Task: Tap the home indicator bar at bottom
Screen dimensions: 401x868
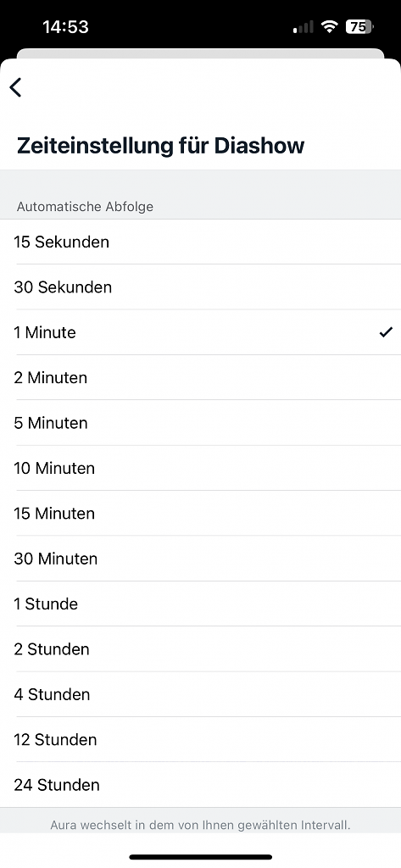Action: tap(200, 857)
